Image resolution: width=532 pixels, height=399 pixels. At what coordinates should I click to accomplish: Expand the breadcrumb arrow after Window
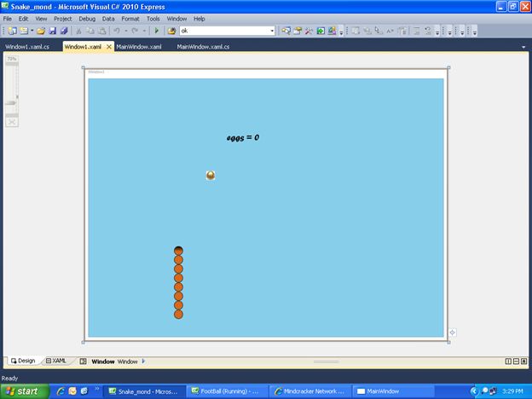pyautogui.click(x=143, y=361)
